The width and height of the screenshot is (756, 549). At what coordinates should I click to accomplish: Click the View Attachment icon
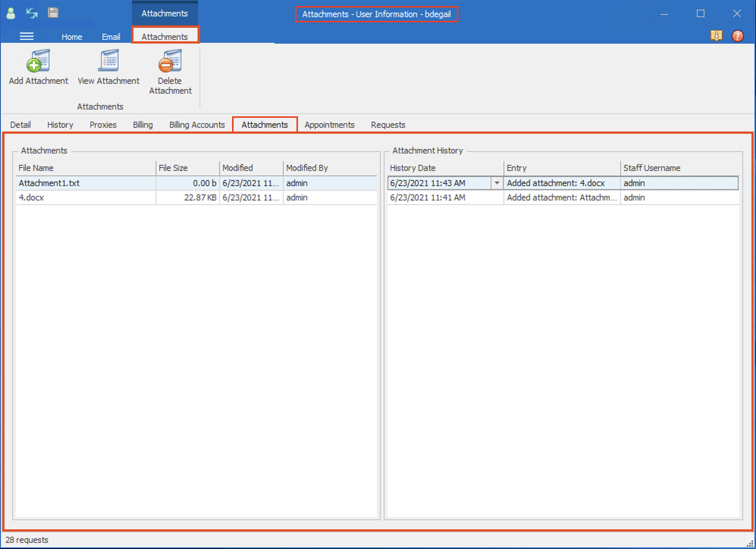109,62
